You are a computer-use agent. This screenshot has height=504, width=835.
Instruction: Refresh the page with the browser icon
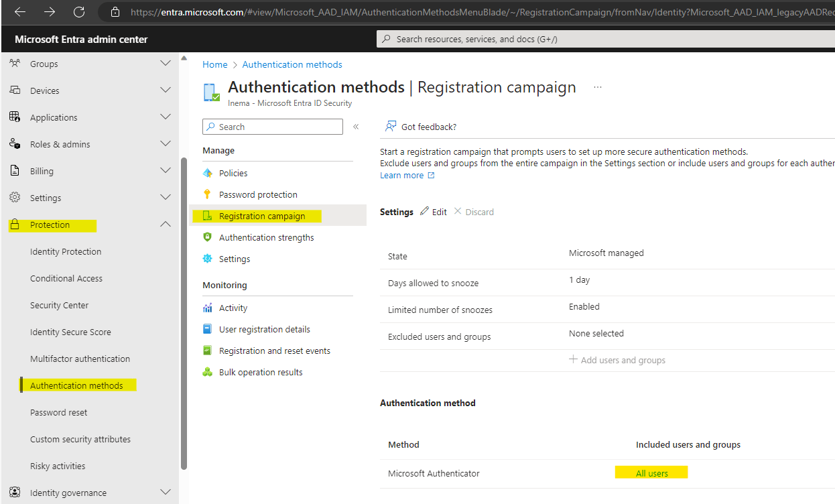coord(78,11)
